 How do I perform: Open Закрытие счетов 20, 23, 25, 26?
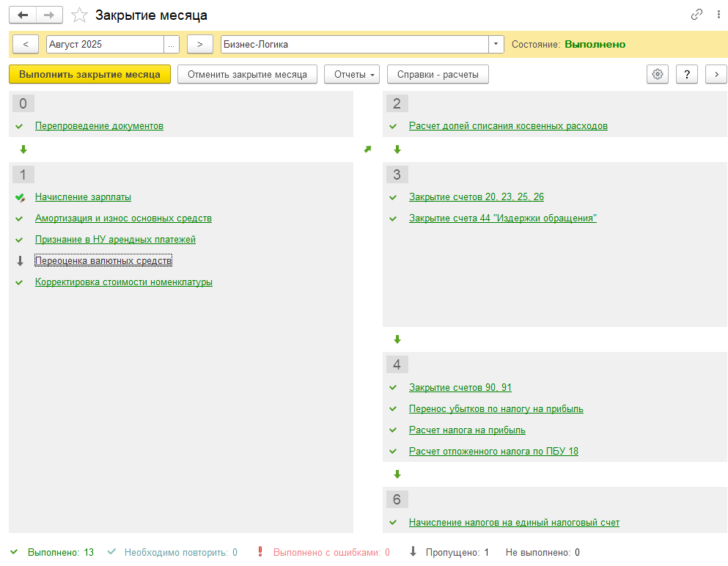coord(477,197)
